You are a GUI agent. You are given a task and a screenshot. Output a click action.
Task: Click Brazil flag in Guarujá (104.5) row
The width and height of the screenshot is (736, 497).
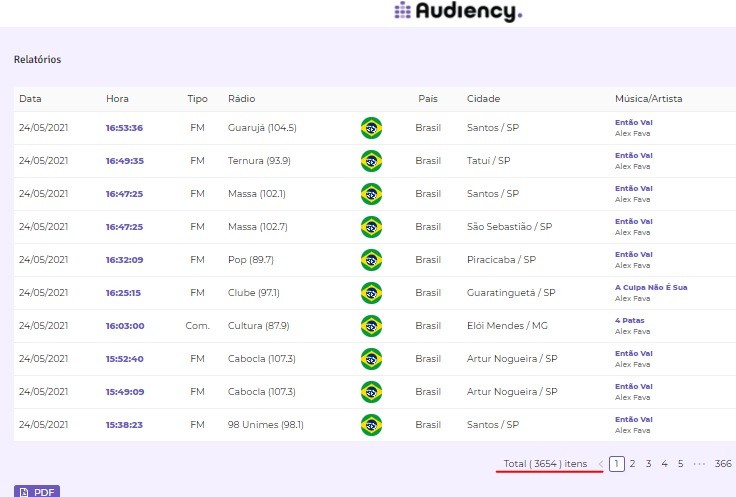click(x=371, y=128)
